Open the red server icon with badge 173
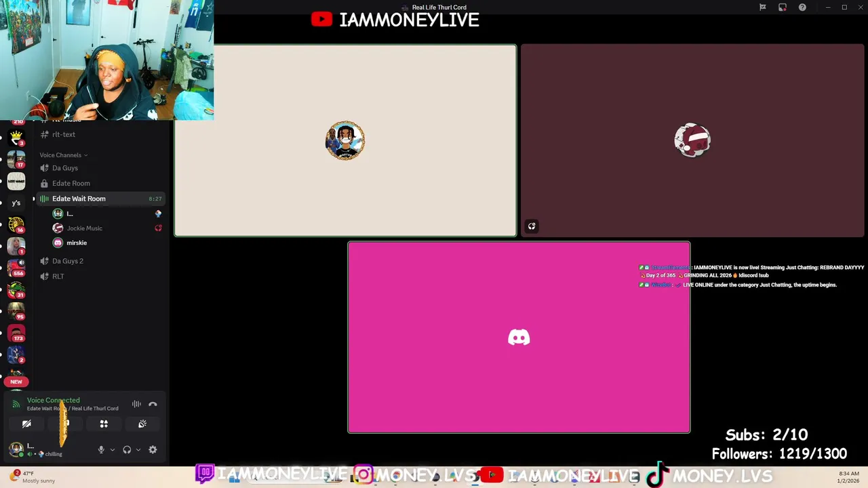The image size is (868, 488). (x=16, y=333)
